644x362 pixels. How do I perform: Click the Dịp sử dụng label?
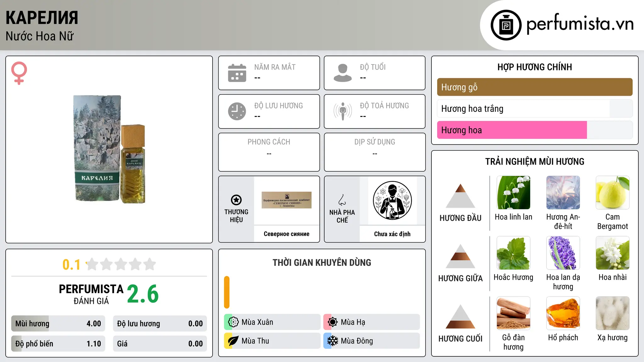(375, 142)
